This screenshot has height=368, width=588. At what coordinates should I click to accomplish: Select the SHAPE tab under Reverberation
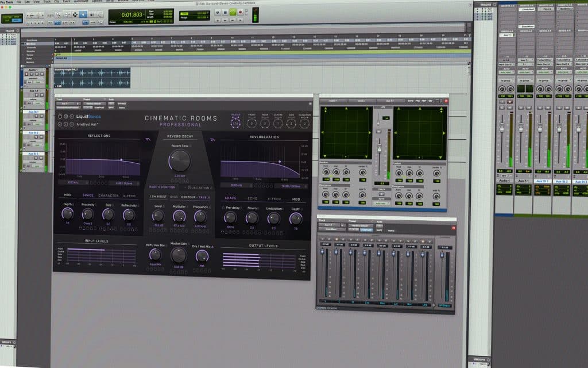[x=231, y=198]
